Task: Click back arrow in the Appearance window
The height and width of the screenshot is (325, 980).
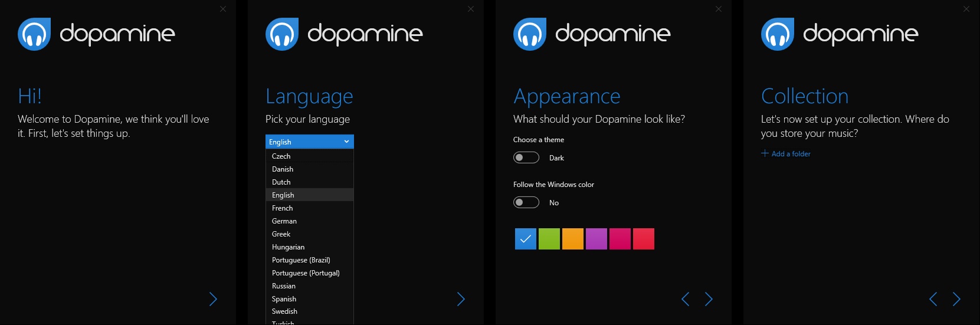Action: (686, 299)
